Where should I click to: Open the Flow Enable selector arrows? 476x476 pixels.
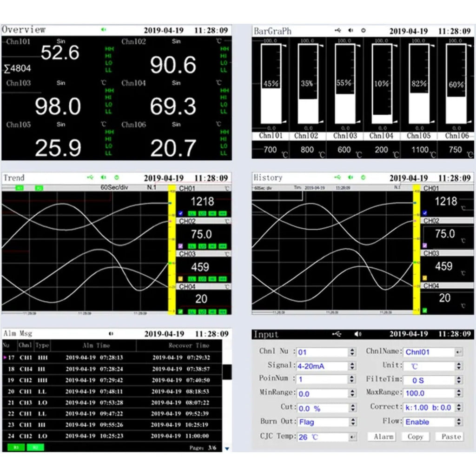tap(459, 422)
